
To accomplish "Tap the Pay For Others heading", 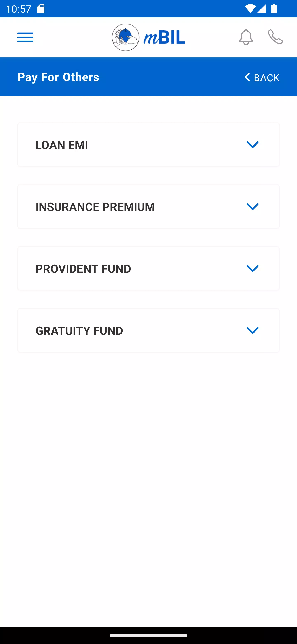I will tap(58, 77).
